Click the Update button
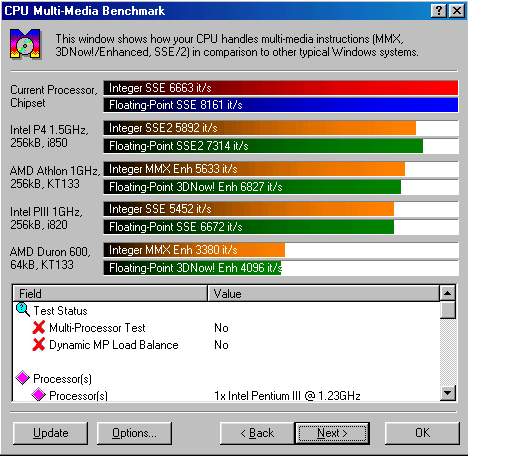The width and height of the screenshot is (512, 456). pyautogui.click(x=50, y=433)
